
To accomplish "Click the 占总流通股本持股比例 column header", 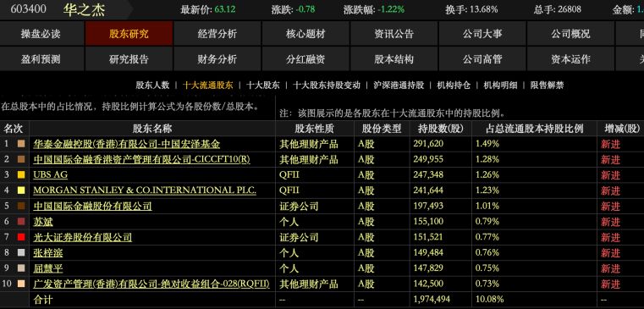I will tap(534, 129).
